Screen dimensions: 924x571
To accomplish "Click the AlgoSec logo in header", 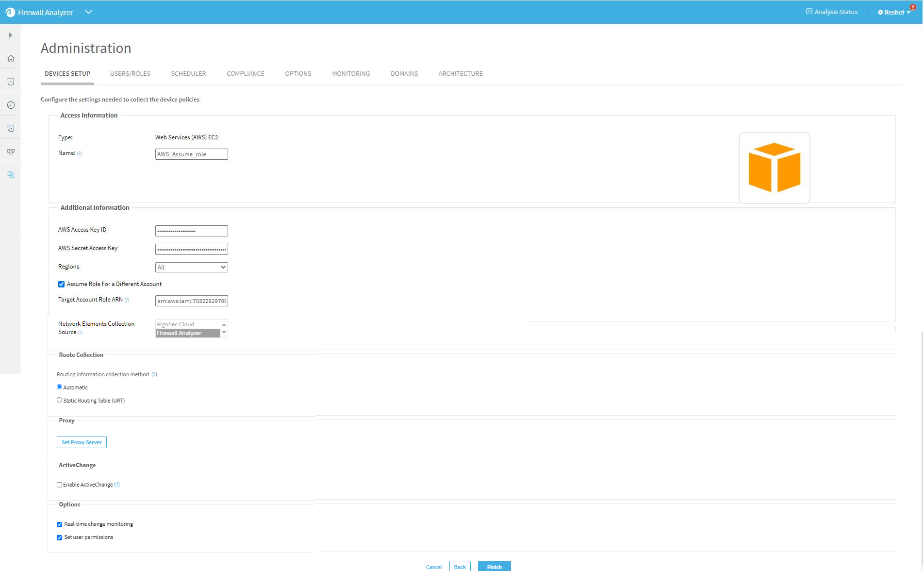I will (10, 12).
